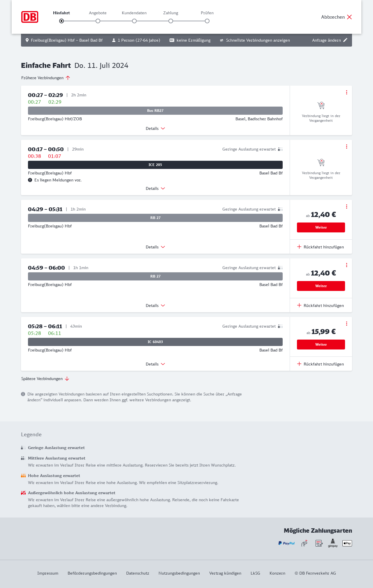Viewport: 373px width, 588px height.
Task: Open the Datenschutz footer link
Action: (138, 573)
